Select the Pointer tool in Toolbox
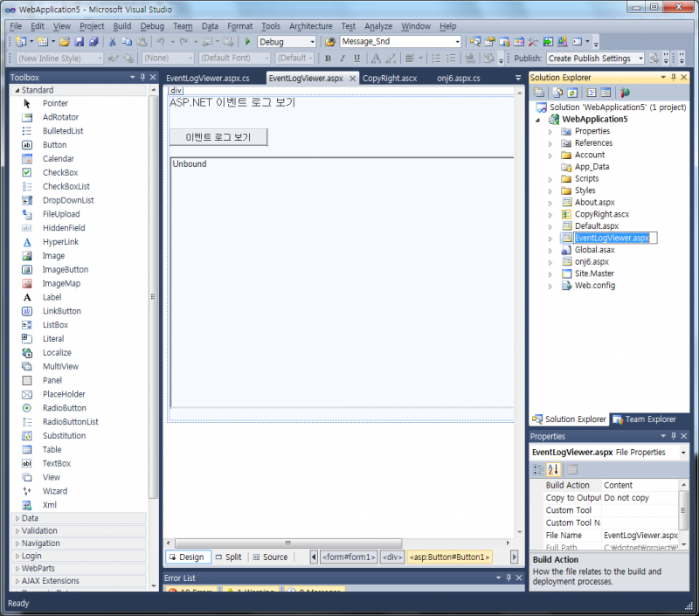This screenshot has height=616, width=699. point(55,103)
